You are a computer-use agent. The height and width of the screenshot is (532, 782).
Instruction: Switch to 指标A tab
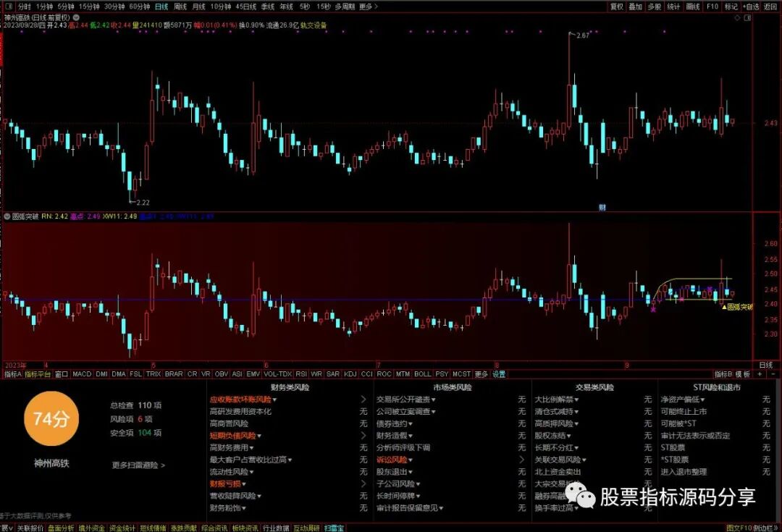(x=12, y=374)
